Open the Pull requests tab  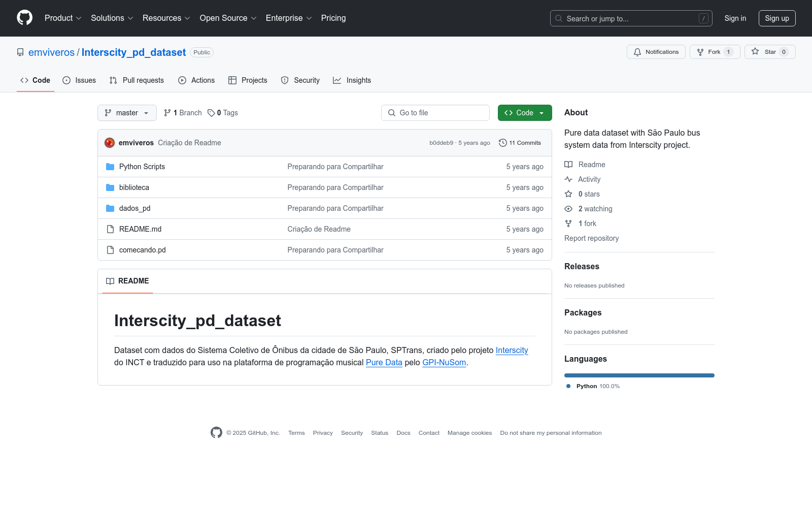(x=137, y=80)
